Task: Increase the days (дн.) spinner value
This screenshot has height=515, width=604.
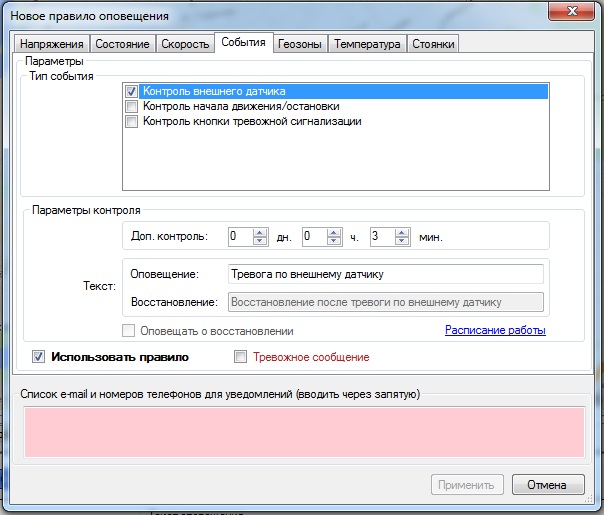Action: [x=261, y=233]
